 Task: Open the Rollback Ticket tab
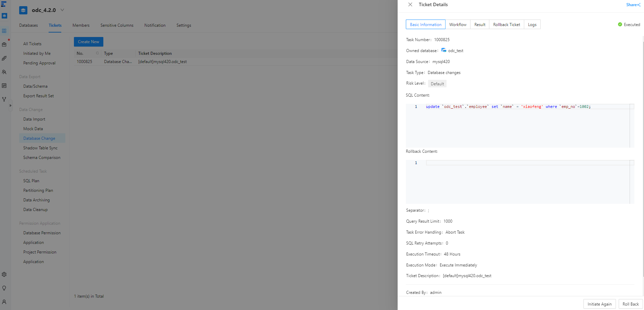pyautogui.click(x=506, y=25)
